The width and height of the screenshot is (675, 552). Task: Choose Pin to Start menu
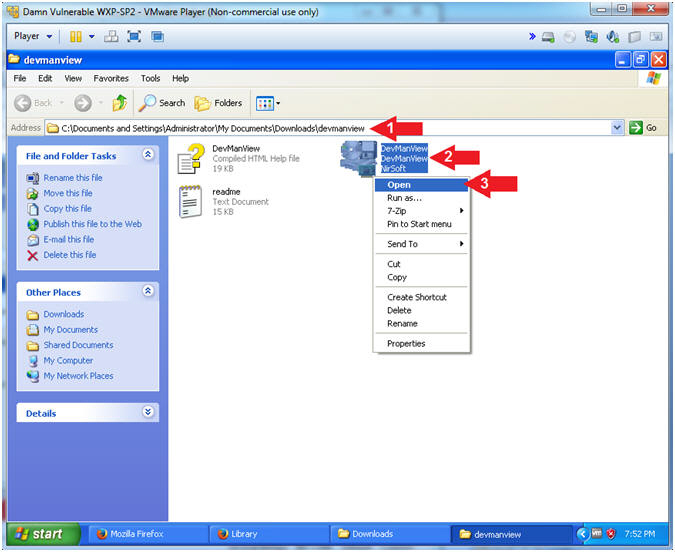tap(421, 224)
